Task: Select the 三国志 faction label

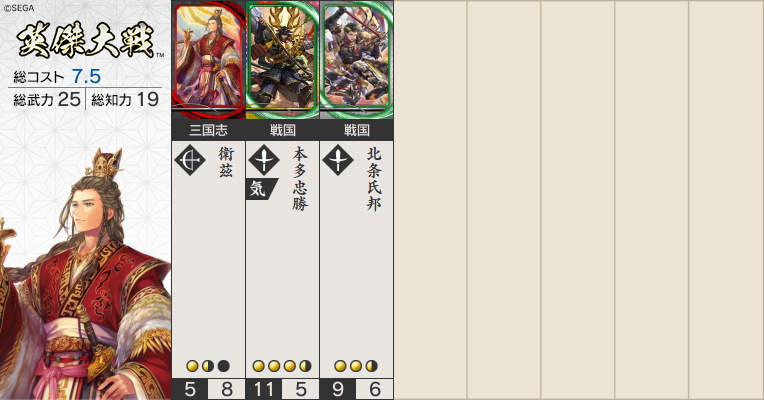Action: click(209, 130)
